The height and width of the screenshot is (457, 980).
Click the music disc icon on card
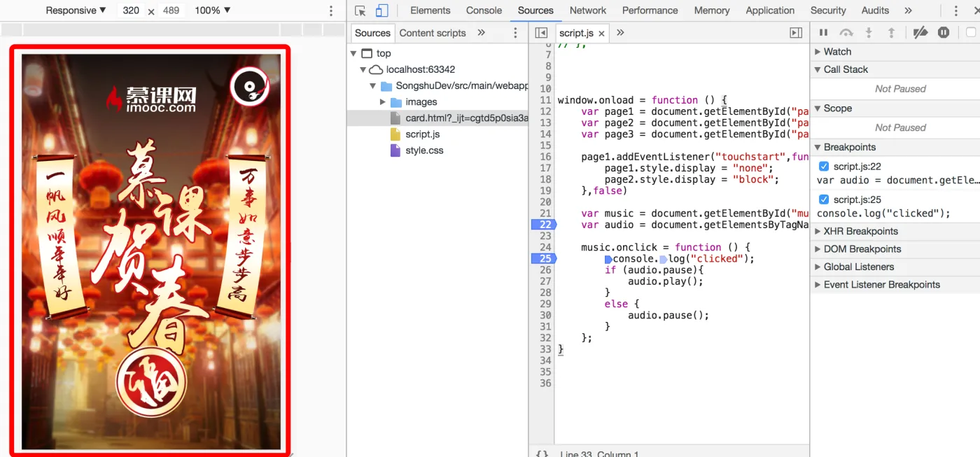coord(250,87)
